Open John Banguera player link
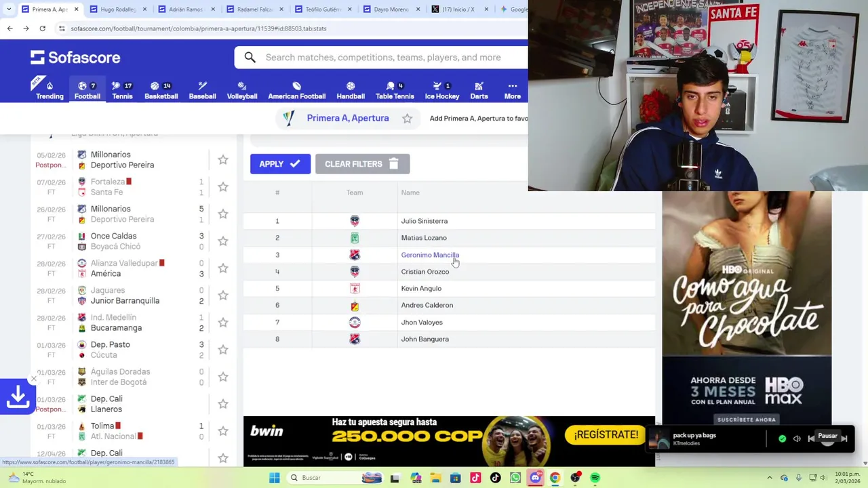Image resolution: width=868 pixels, height=488 pixels. [425, 339]
